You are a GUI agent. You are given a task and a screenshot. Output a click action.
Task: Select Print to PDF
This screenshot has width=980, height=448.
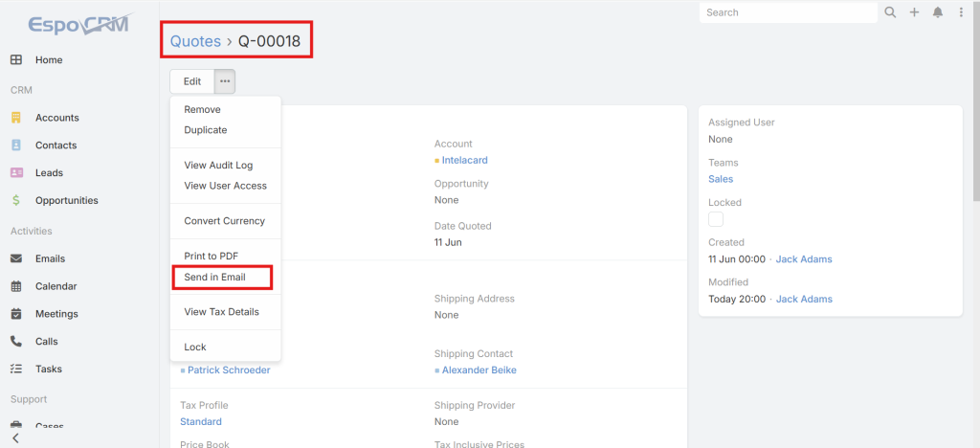coord(212,257)
